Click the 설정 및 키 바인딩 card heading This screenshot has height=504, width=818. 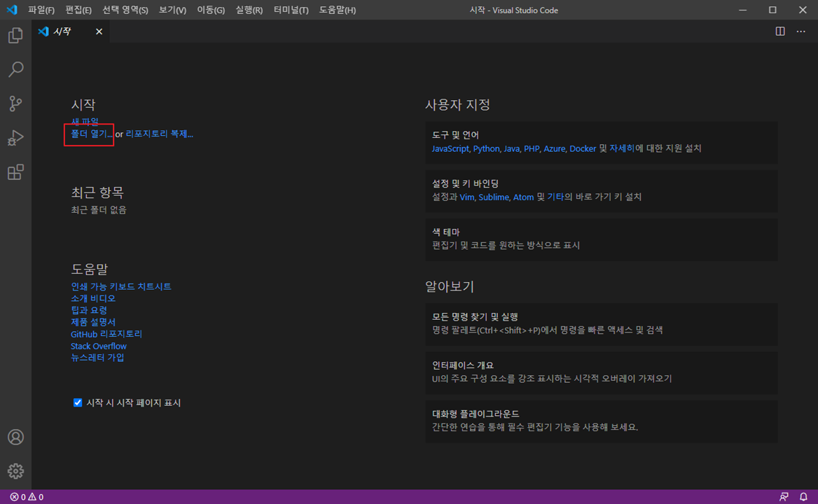[x=465, y=183]
